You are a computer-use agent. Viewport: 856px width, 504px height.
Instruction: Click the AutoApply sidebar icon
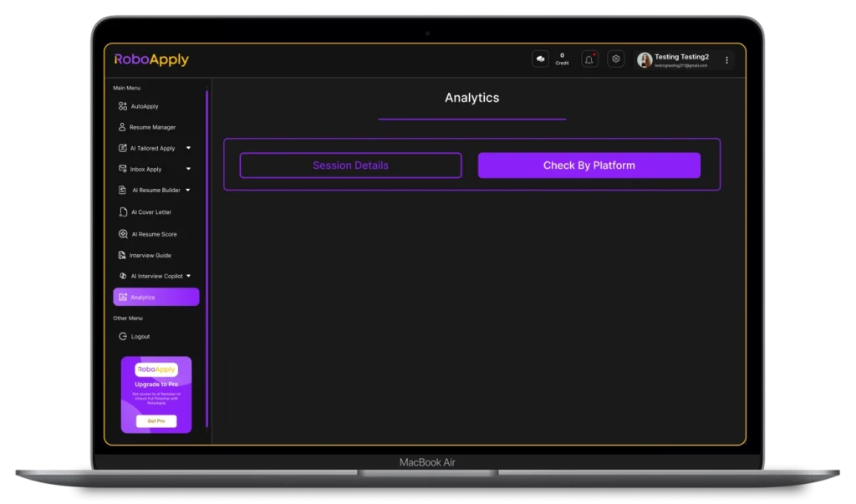[x=123, y=106]
